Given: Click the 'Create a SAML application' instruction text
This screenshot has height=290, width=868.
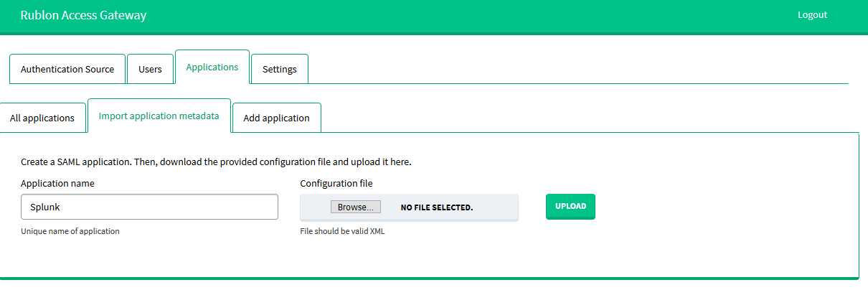Looking at the screenshot, I should tap(216, 162).
